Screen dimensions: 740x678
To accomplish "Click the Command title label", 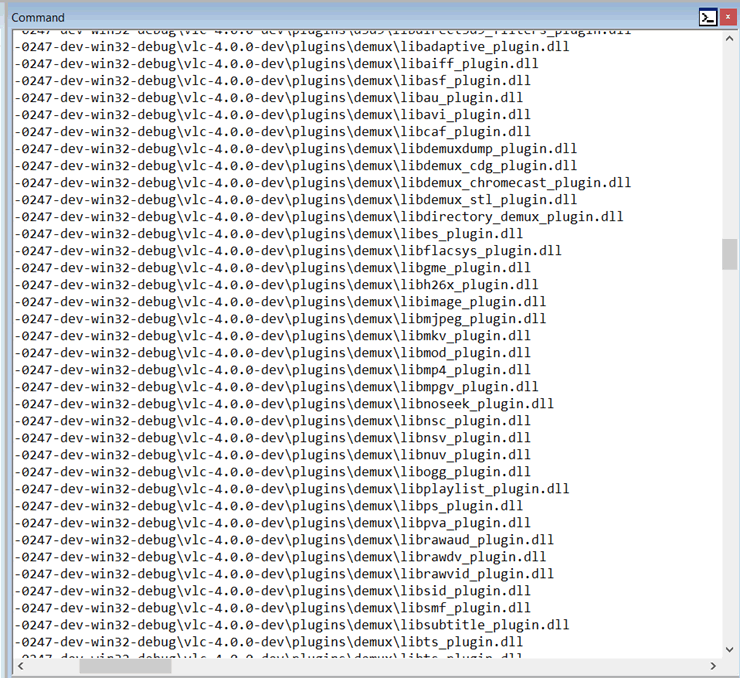I will (38, 17).
